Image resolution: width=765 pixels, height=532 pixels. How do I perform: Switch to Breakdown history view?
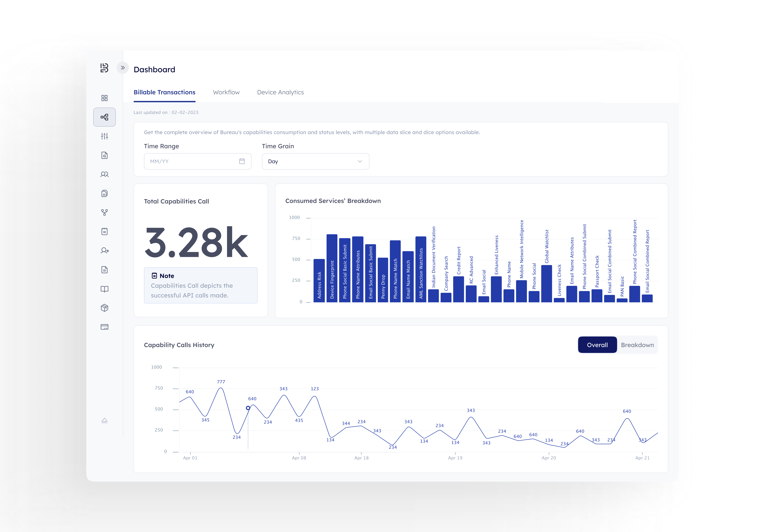(x=637, y=345)
